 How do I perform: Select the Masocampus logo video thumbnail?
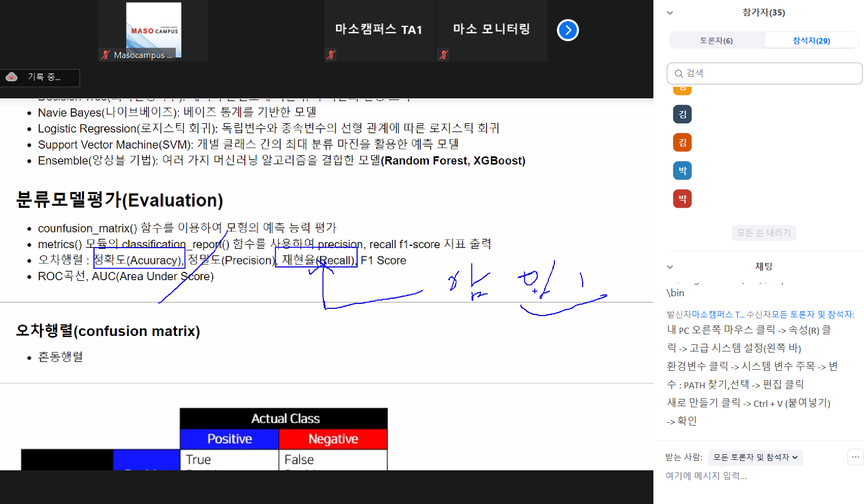pos(153,30)
